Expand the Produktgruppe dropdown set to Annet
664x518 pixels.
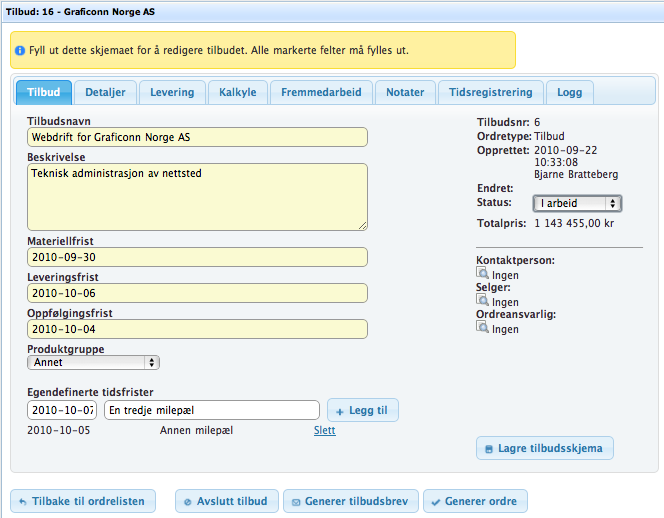(93, 363)
